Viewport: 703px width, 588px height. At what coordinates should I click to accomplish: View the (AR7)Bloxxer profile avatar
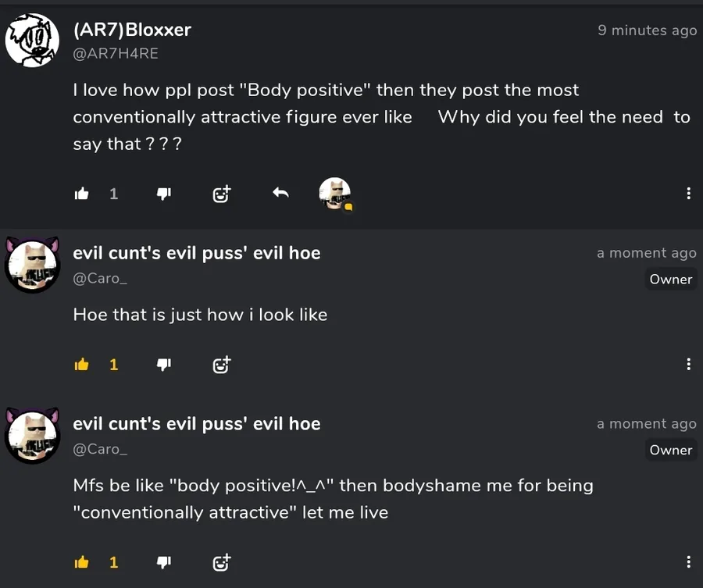tap(32, 40)
